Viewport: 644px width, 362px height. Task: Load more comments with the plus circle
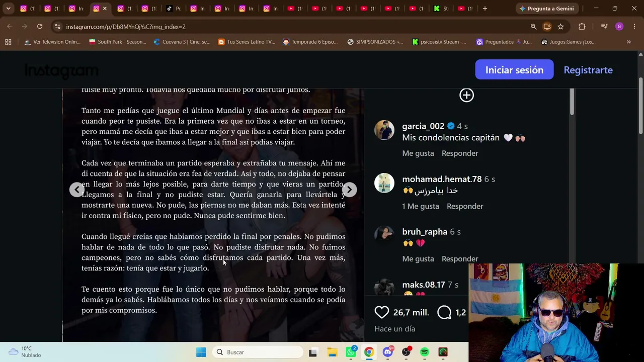pyautogui.click(x=466, y=95)
